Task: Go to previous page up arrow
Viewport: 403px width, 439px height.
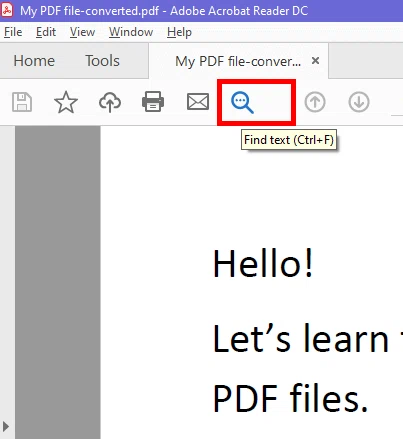Action: tap(315, 102)
